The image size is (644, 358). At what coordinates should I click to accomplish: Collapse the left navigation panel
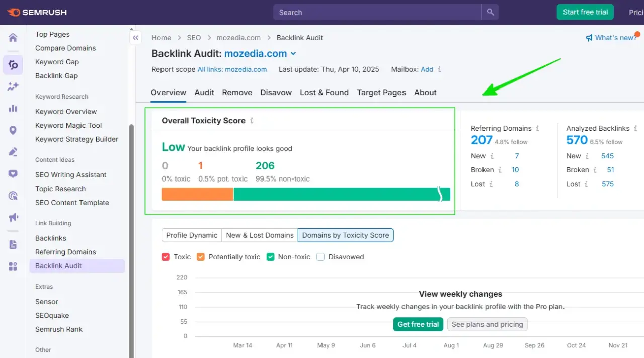135,37
